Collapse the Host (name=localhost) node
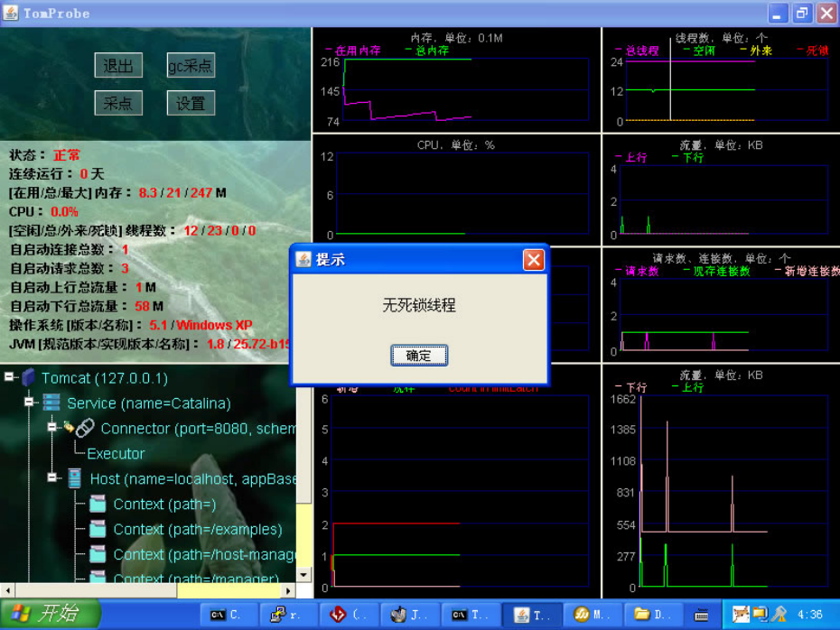The height and width of the screenshot is (630, 840). (x=51, y=477)
